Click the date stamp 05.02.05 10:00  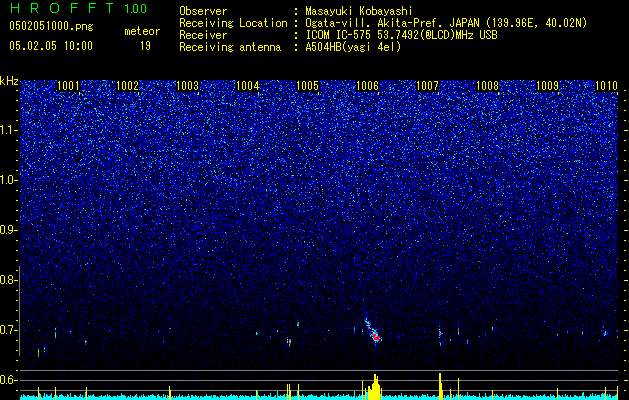[51, 45]
